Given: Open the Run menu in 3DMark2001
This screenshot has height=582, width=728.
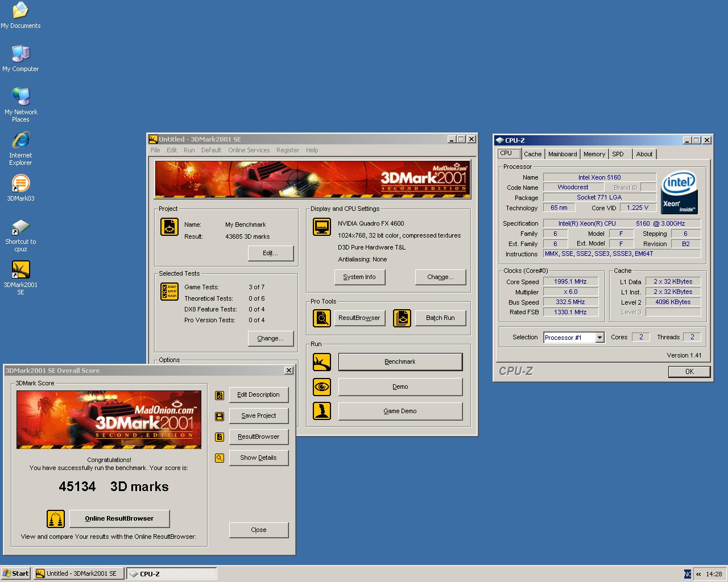Looking at the screenshot, I should [189, 150].
